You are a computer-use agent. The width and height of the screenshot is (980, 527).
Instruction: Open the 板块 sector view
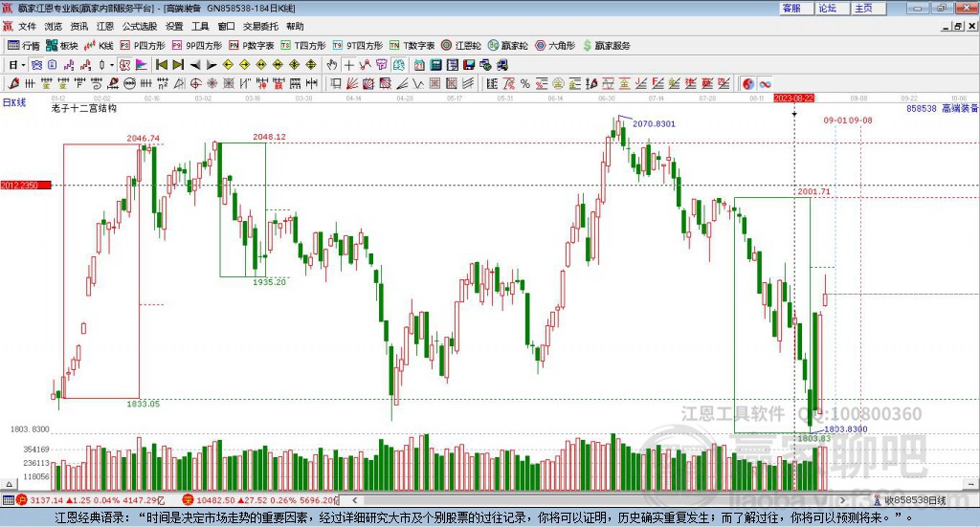[x=62, y=46]
